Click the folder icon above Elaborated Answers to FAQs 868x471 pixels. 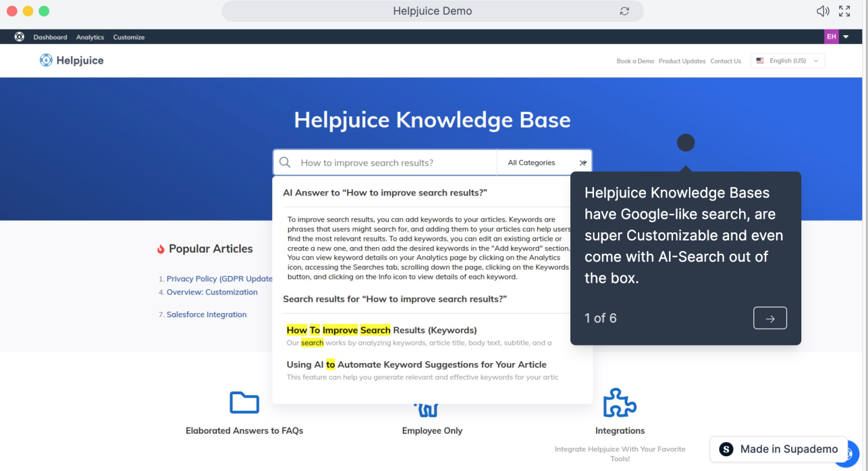click(244, 402)
